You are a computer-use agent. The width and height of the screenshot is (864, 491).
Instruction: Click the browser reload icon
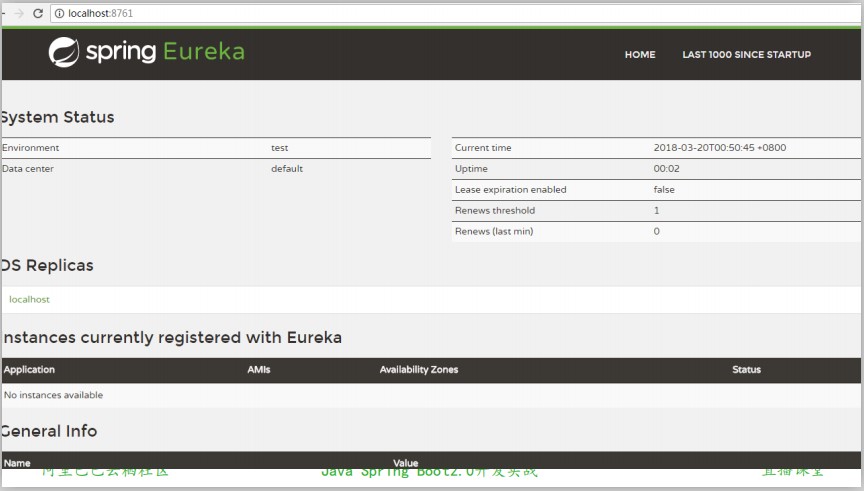tap(37, 13)
